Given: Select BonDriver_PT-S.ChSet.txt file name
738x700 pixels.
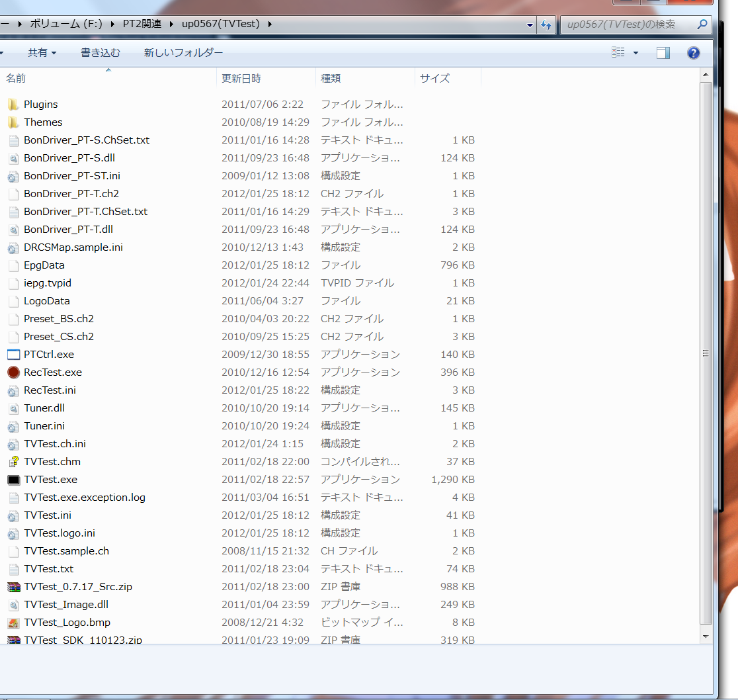Looking at the screenshot, I should (x=87, y=140).
